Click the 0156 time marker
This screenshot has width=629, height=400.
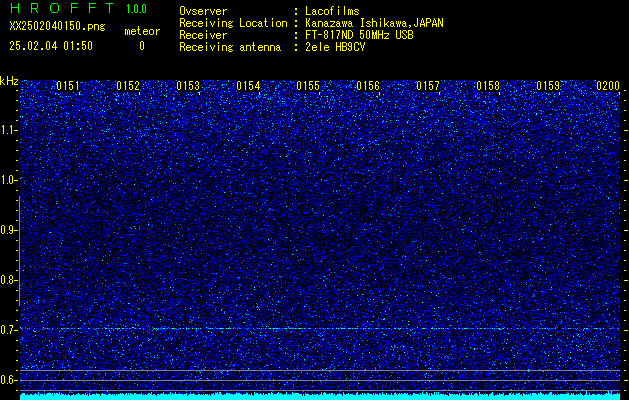point(368,86)
